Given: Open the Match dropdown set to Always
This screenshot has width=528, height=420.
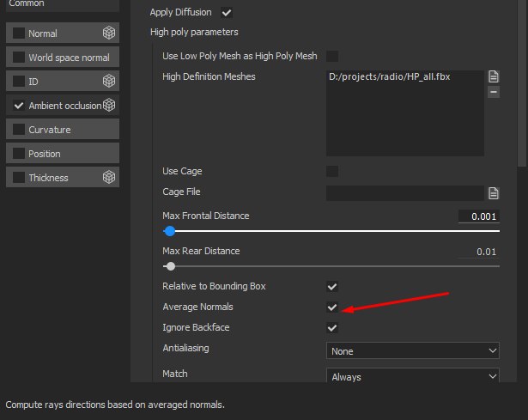Looking at the screenshot, I should 412,375.
